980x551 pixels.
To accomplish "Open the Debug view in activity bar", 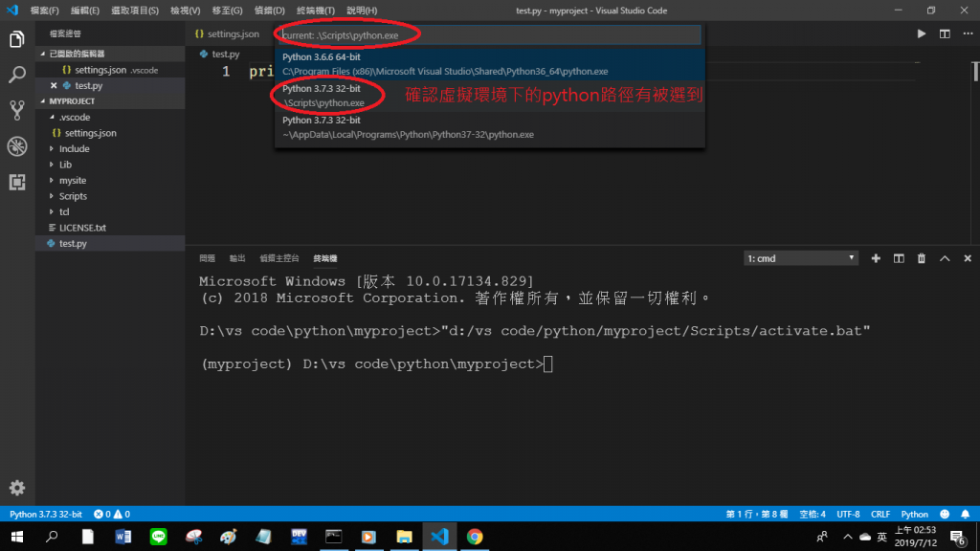I will pos(17,146).
